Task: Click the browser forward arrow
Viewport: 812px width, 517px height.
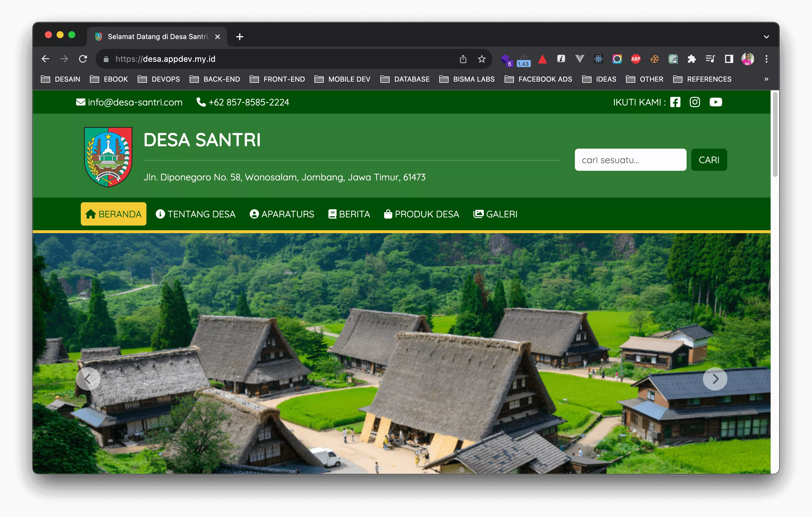Action: point(64,59)
